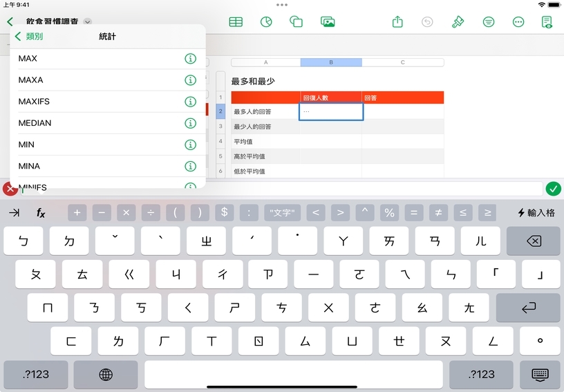
Task: Open the shapes insert icon
Action: (297, 22)
